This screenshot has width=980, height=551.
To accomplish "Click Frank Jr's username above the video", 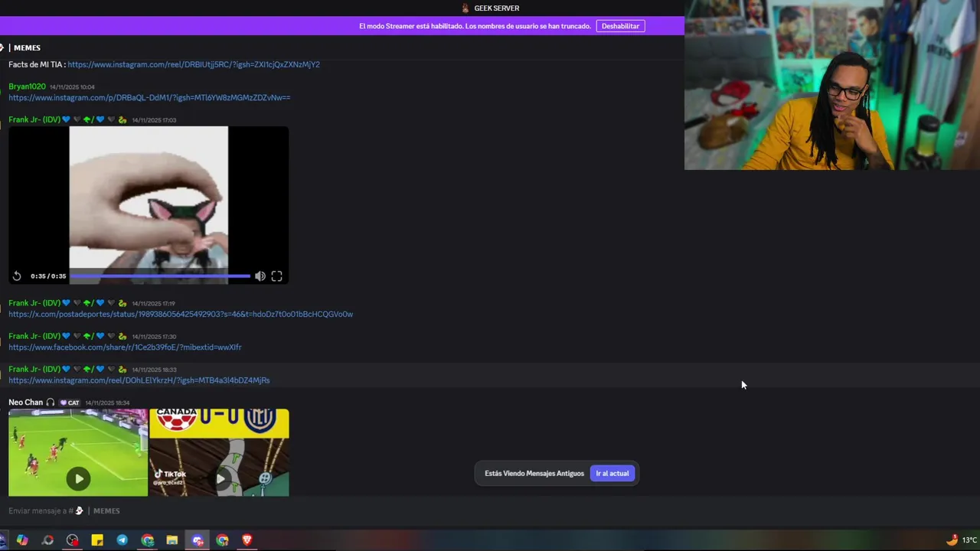I will click(x=34, y=119).
